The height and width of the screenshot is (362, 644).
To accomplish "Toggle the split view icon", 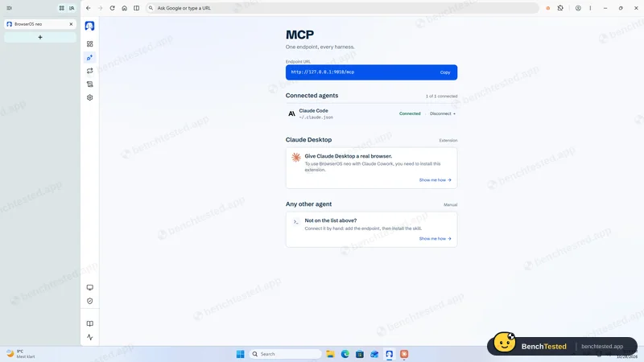I will click(136, 8).
